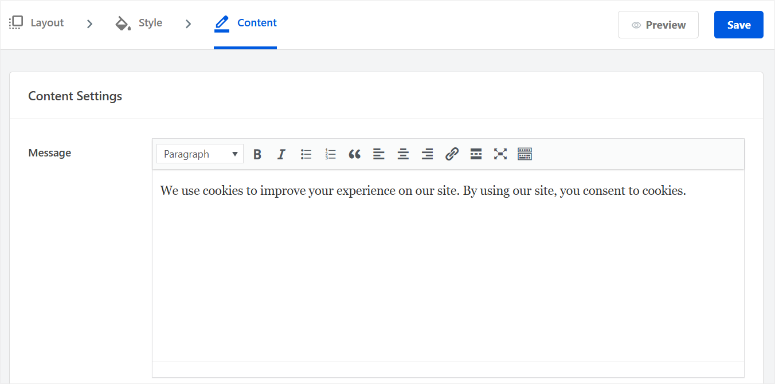Image resolution: width=775 pixels, height=384 pixels.
Task: Apply blockquote formatting
Action: [x=354, y=154]
